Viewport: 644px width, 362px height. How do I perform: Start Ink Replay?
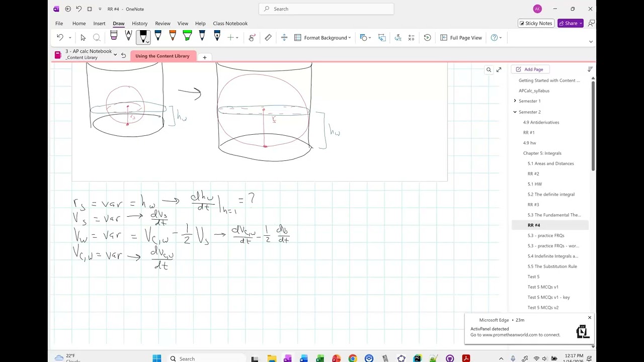[427, 38]
